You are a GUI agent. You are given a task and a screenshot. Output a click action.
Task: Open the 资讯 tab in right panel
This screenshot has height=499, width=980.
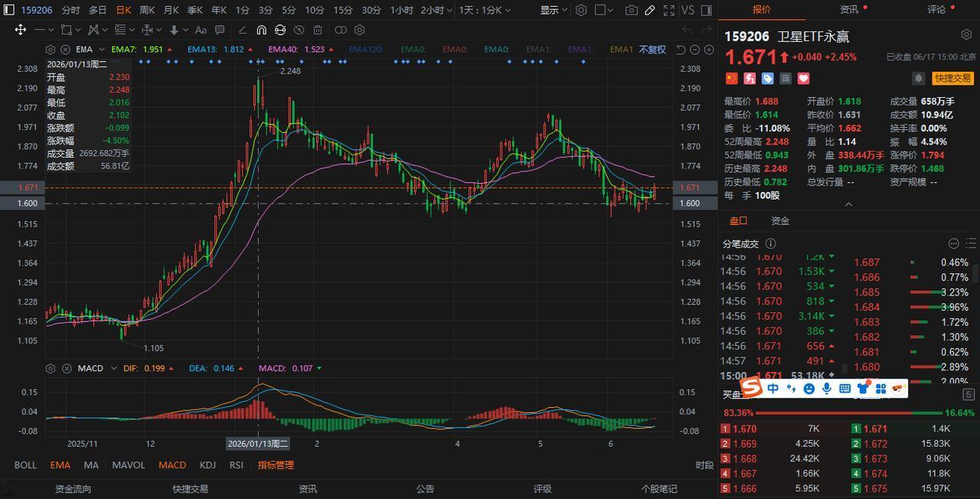click(x=849, y=10)
